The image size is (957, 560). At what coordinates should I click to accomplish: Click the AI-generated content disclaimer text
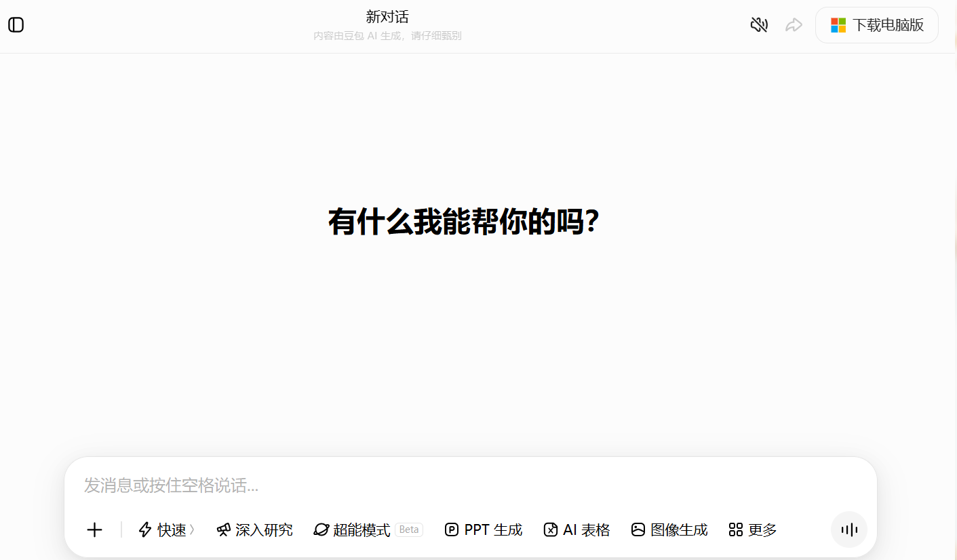387,36
